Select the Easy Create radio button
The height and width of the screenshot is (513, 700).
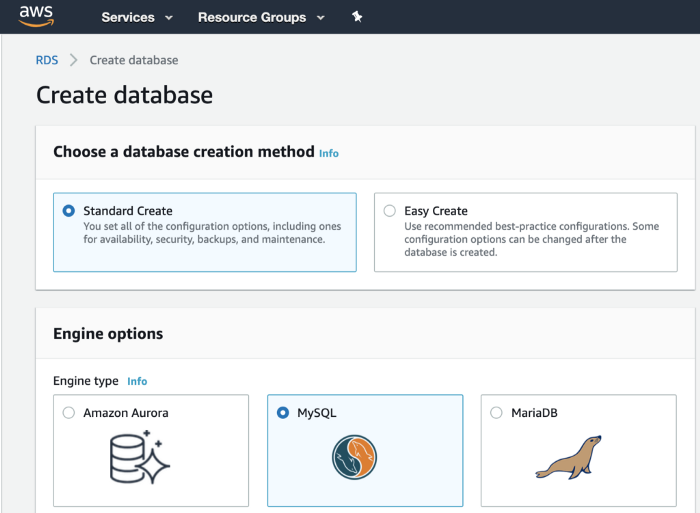390,211
